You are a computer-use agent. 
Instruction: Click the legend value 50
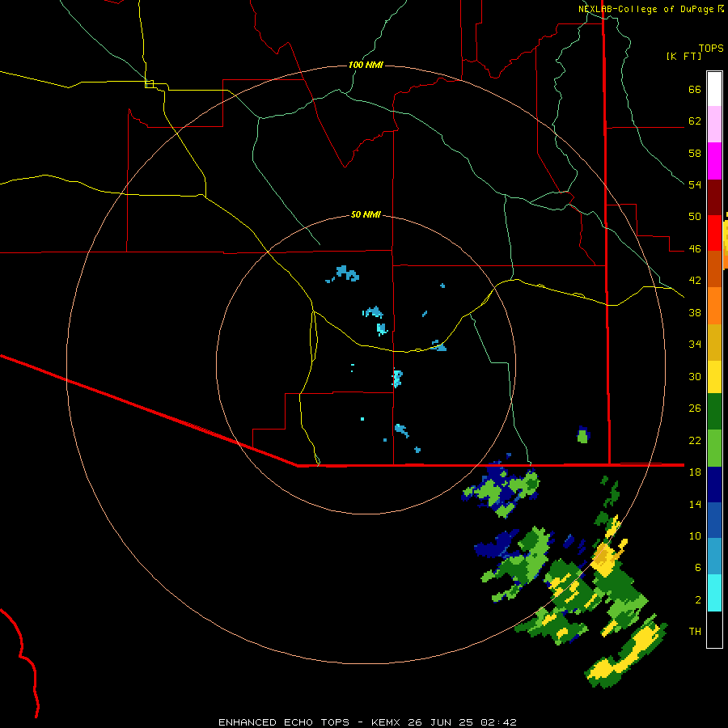(695, 217)
